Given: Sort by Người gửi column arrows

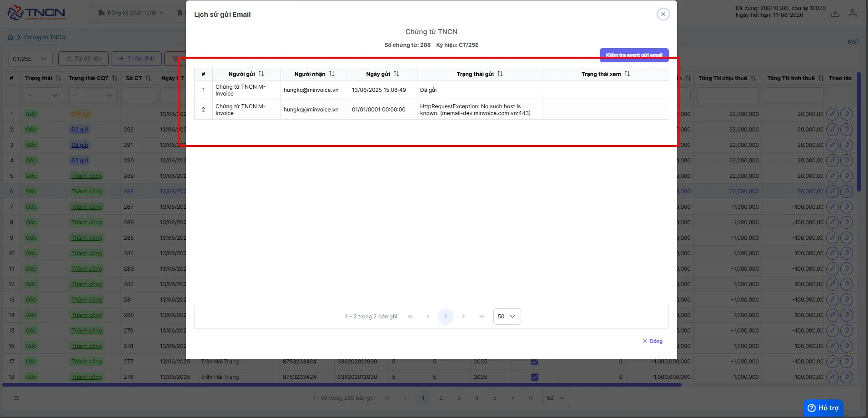Looking at the screenshot, I should [x=261, y=74].
